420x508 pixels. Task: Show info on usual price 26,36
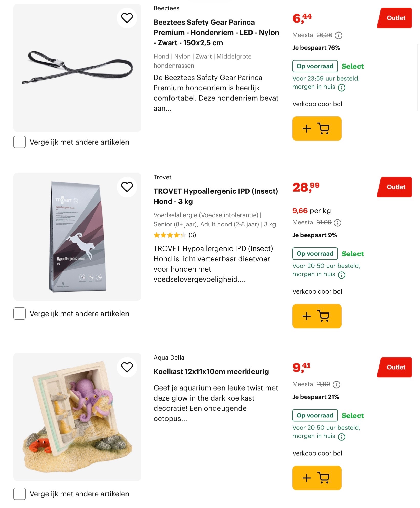pyautogui.click(x=339, y=35)
